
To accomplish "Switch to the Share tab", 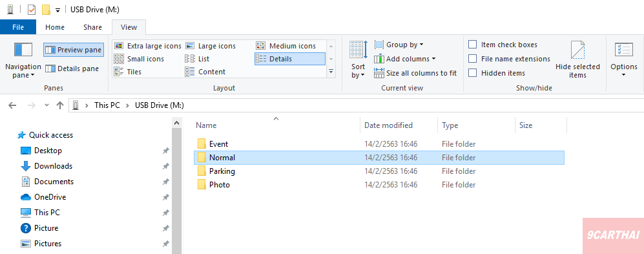I will pyautogui.click(x=92, y=27).
